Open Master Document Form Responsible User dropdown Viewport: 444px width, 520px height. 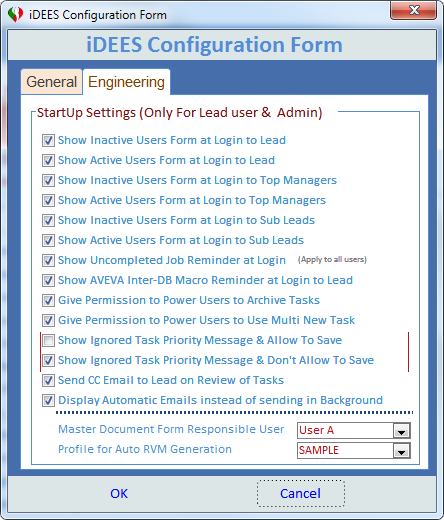tap(401, 431)
